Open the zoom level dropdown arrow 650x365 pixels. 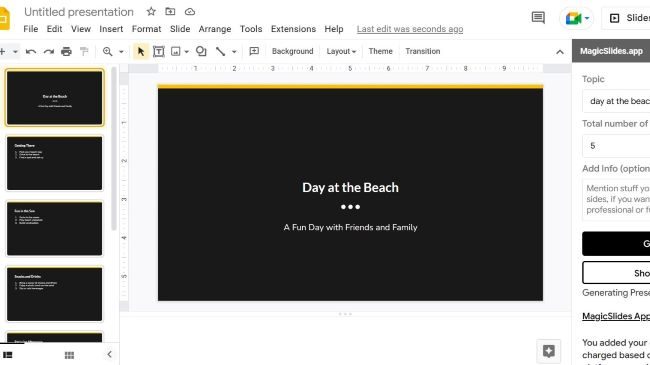(x=121, y=52)
